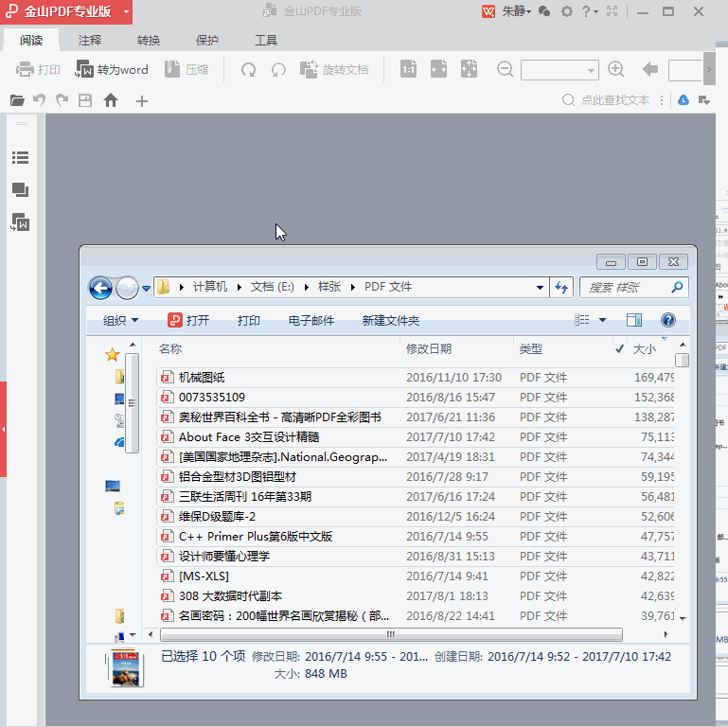Screen dimensions: 728x727
Task: Click the cloud icon near search box
Action: click(x=683, y=99)
